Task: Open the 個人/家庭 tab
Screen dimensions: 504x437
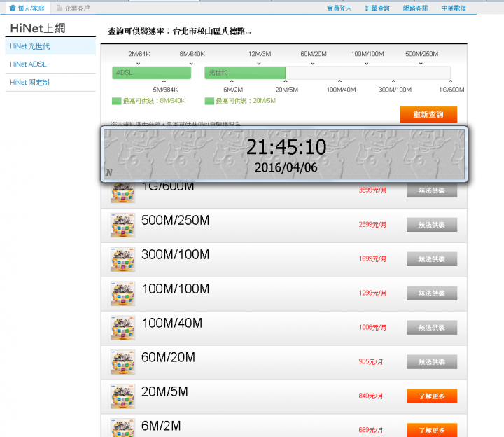Action: [x=27, y=8]
